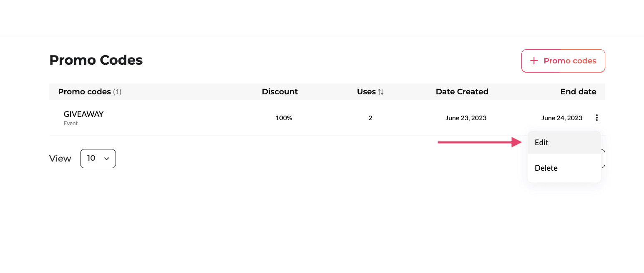The image size is (644, 273).
Task: Click the GIVEAWAY promo code name
Action: click(83, 114)
